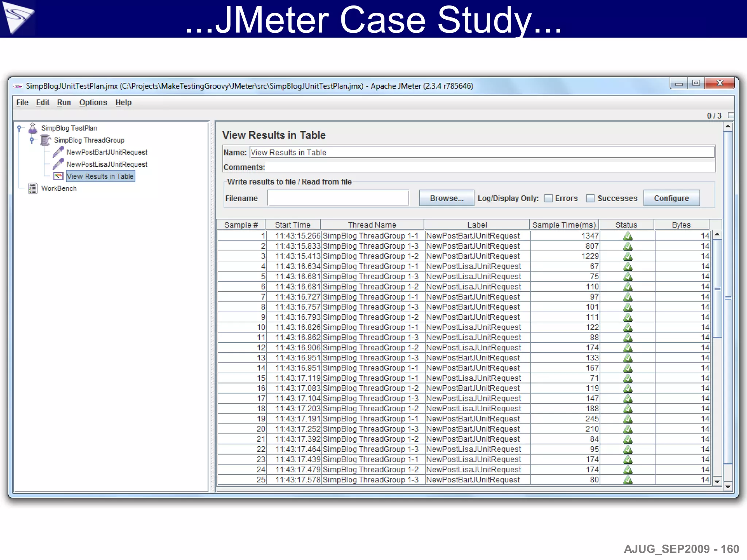The width and height of the screenshot is (747, 560).
Task: Collapse the SimpBlog ThreadGroup tree node
Action: 32,140
